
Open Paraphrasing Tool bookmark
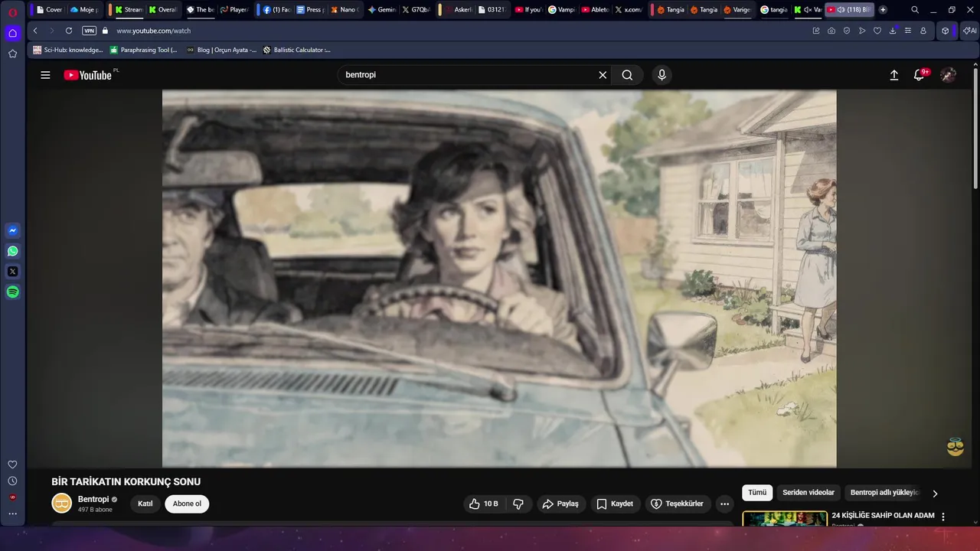click(143, 50)
